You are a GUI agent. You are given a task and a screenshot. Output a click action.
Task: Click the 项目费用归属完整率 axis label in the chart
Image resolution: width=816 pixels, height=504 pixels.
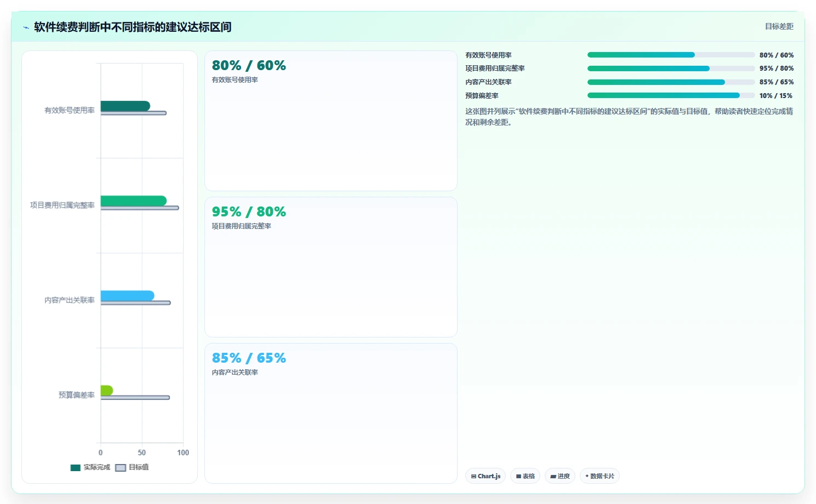[62, 205]
